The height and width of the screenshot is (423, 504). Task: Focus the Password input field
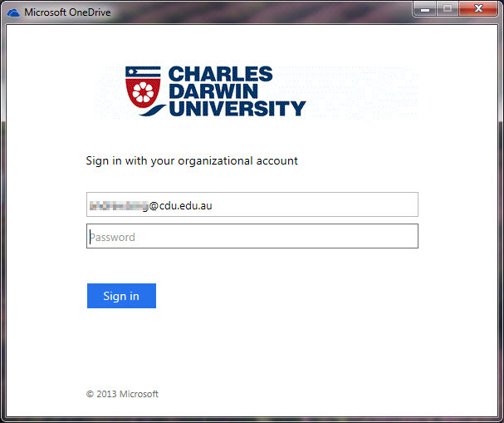click(252, 236)
